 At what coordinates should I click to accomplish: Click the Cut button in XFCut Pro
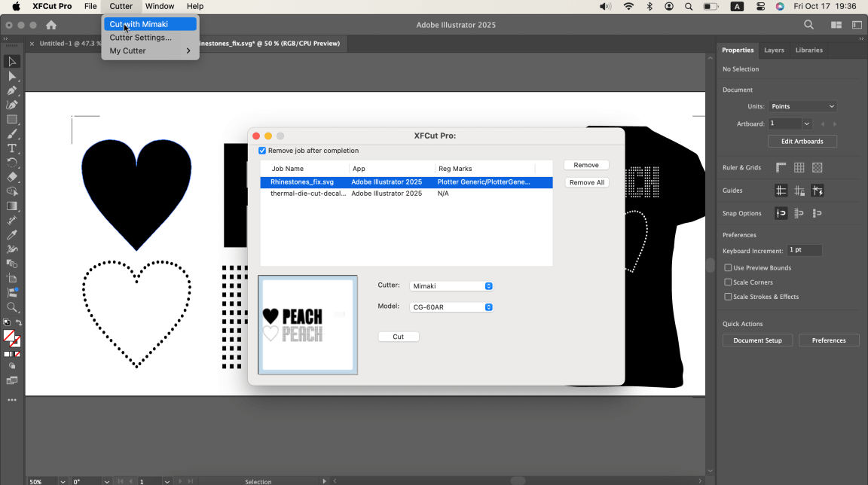(x=399, y=337)
